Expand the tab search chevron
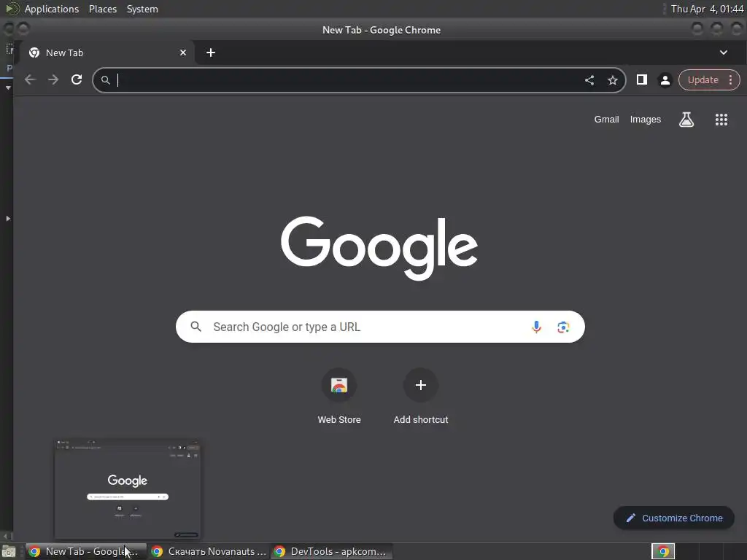This screenshot has height=560, width=747. tap(723, 52)
